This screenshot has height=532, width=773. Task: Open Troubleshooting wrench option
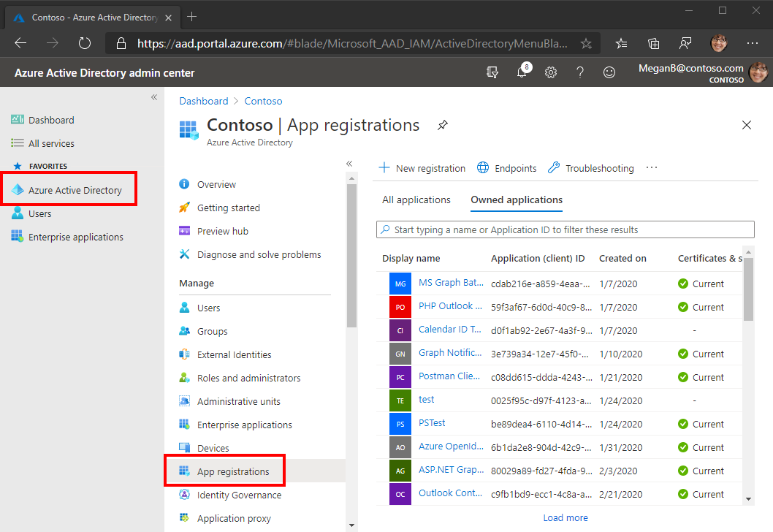590,168
